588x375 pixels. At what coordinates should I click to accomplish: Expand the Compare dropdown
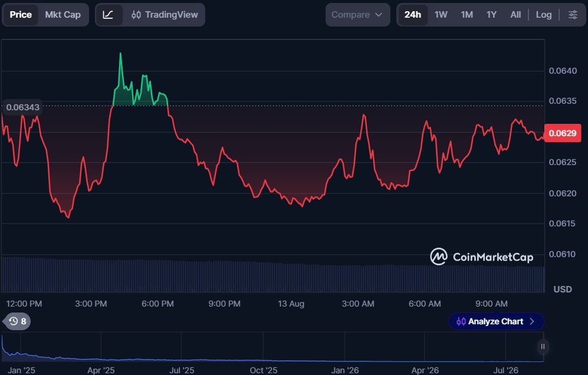point(357,15)
